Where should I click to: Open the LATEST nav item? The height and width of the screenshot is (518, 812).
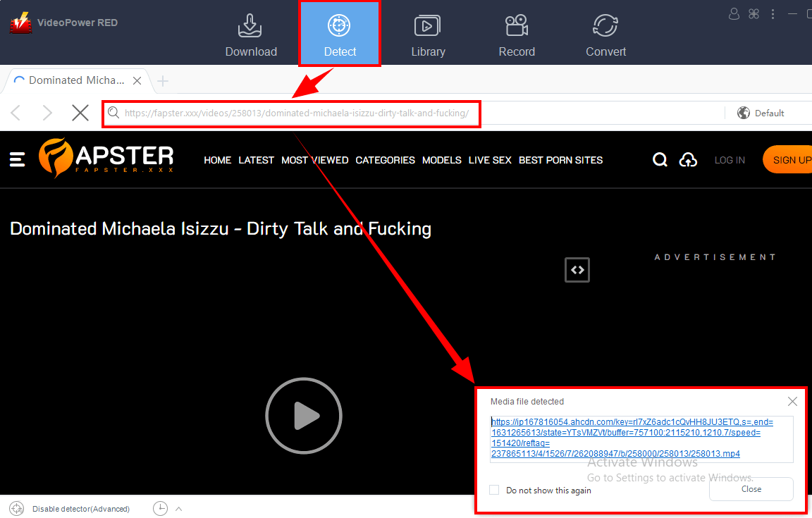pyautogui.click(x=256, y=160)
